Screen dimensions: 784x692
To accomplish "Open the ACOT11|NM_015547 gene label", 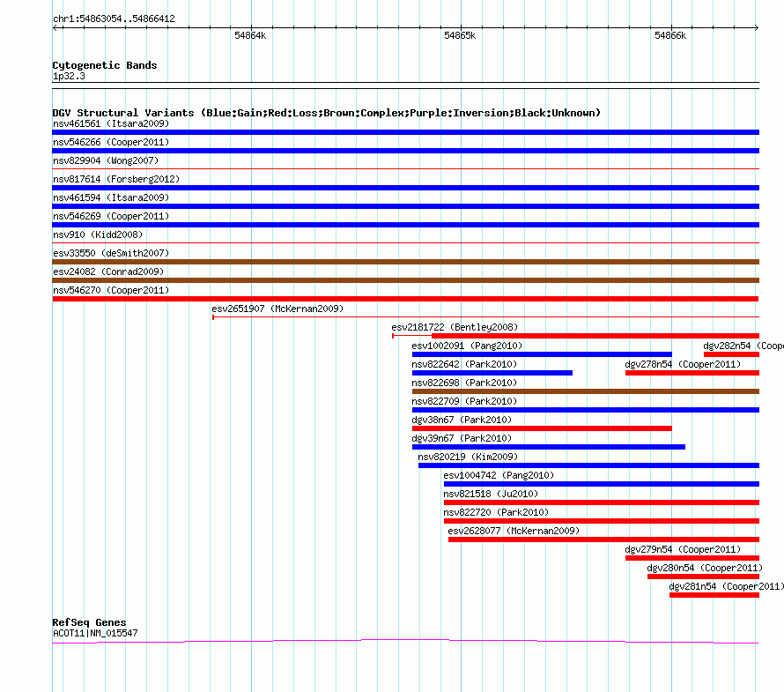I will click(95, 633).
